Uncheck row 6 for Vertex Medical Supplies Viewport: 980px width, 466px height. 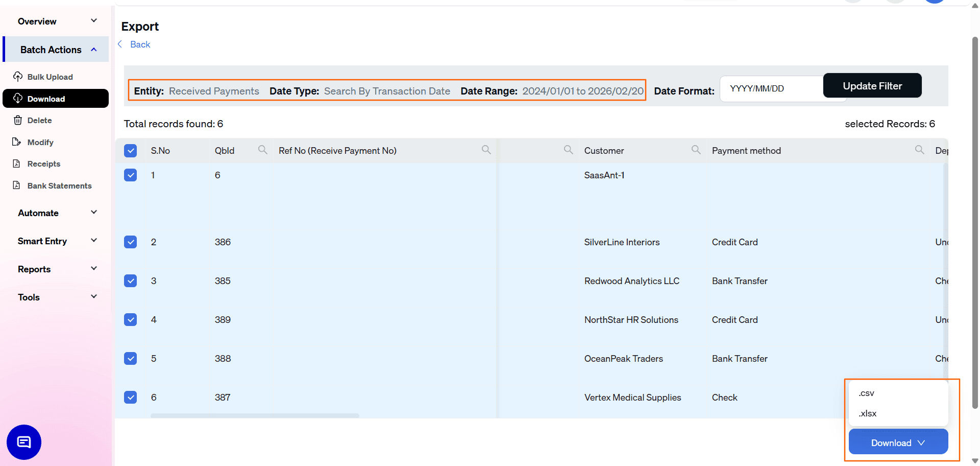[x=131, y=397]
